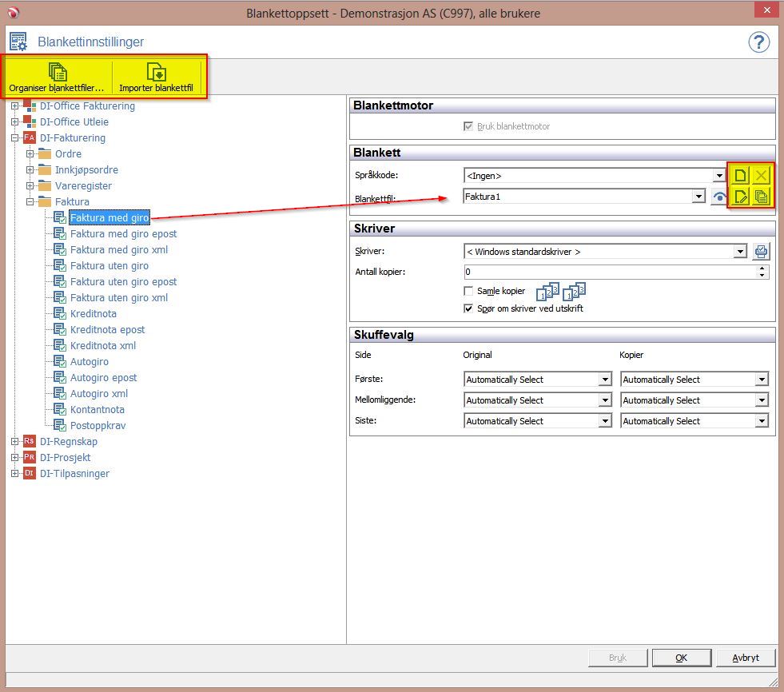
Task: Select Kreditnota in the Faktura tree
Action: tap(93, 314)
